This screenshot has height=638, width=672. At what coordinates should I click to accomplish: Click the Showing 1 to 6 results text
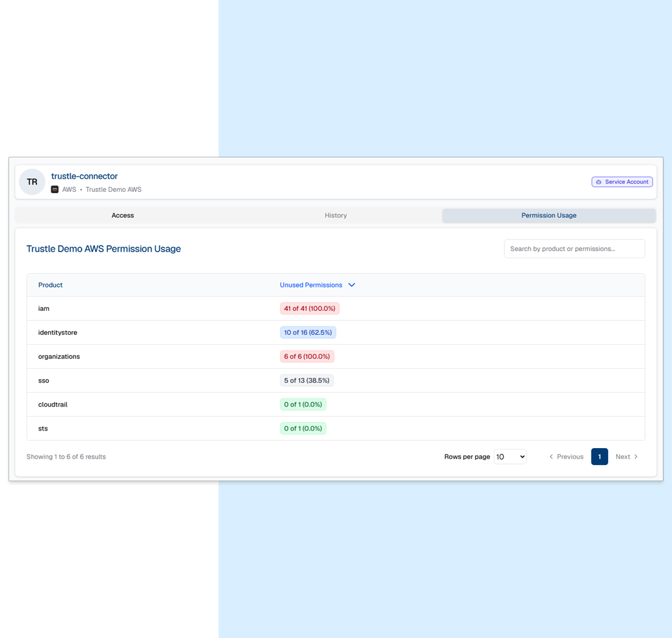(66, 457)
